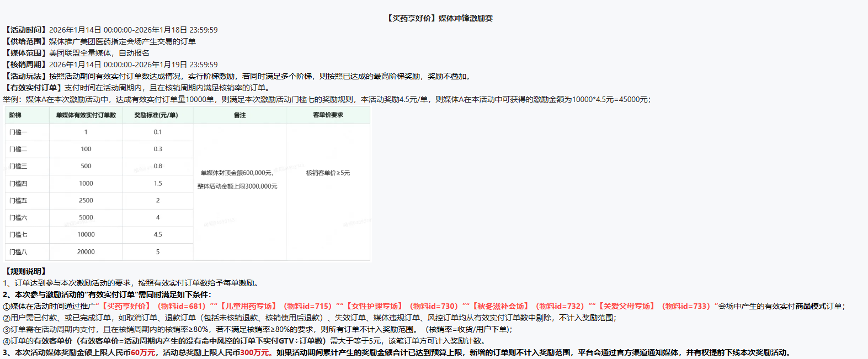The width and height of the screenshot is (868, 359).
Task: Click red 【儿童用药专场】 venue text
Action: (248, 306)
